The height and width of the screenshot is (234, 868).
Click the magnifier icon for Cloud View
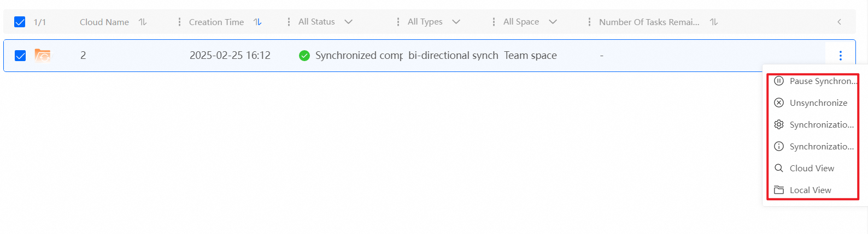click(779, 168)
